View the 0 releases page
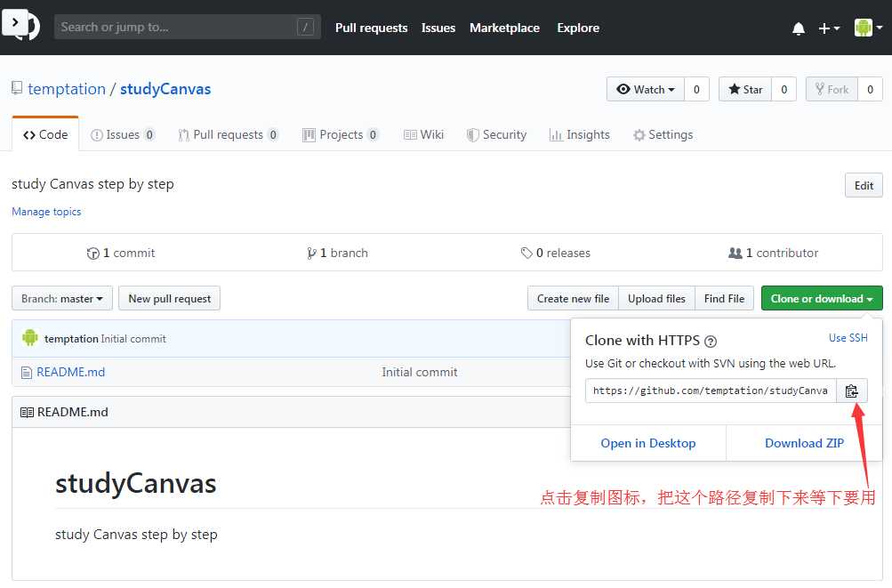The height and width of the screenshot is (588, 892). 556,253
